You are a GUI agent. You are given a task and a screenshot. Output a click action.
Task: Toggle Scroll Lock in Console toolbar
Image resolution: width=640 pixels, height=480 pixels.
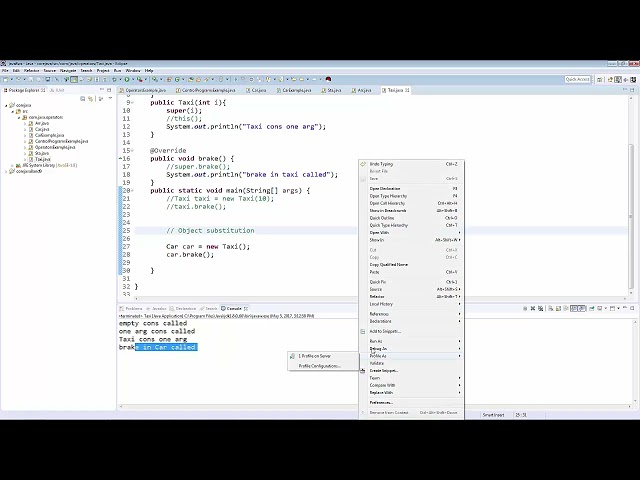(558, 308)
